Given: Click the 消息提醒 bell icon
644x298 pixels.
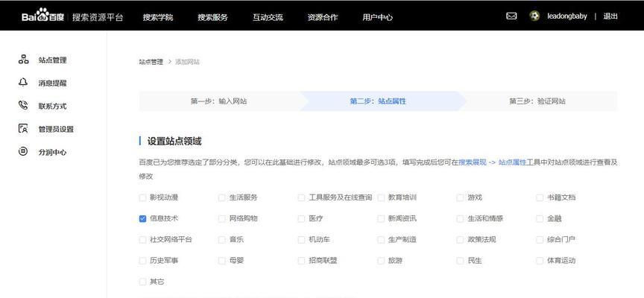Looking at the screenshot, I should pos(23,83).
